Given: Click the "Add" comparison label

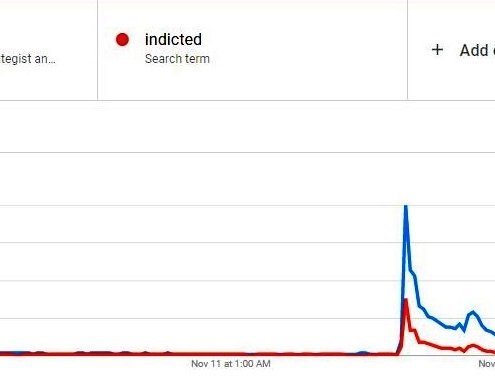Looking at the screenshot, I should click(x=474, y=50).
